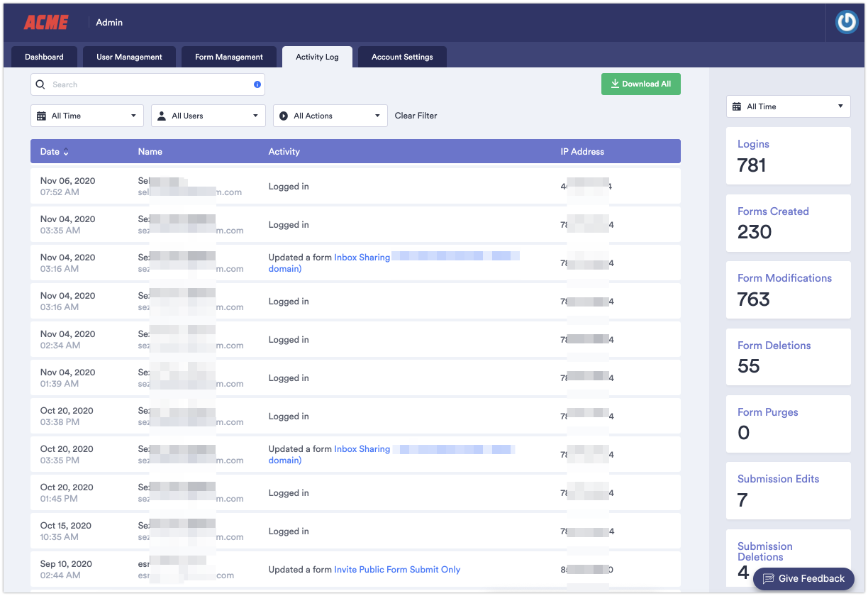Switch to the Dashboard tab
This screenshot has height=596, width=868.
pyautogui.click(x=44, y=57)
